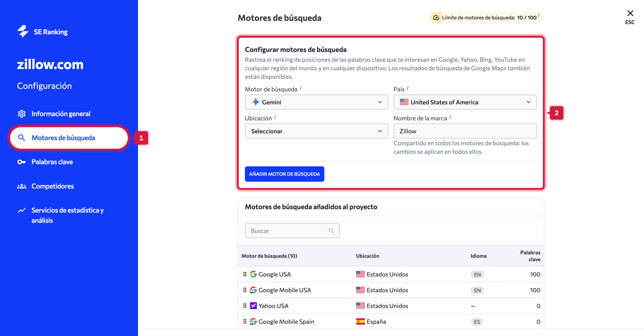Click the info icon next to Ubicación
644x336 pixels.
(275, 117)
